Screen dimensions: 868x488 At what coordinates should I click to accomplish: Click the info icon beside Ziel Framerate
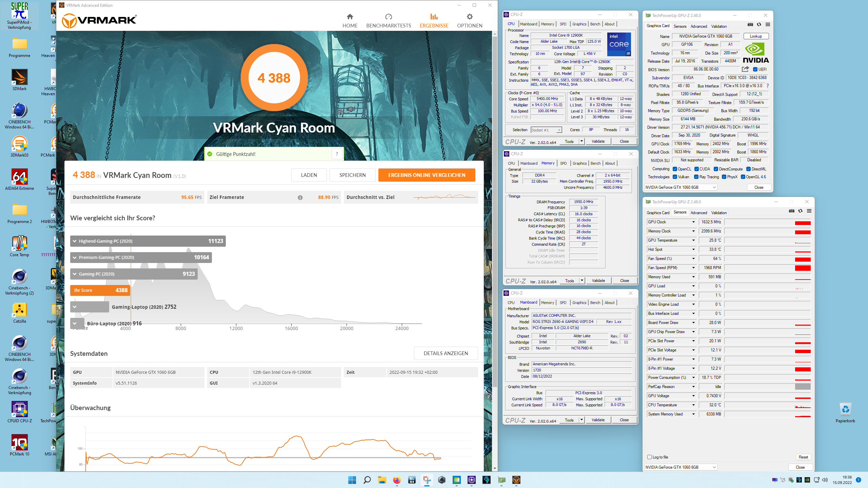point(300,198)
